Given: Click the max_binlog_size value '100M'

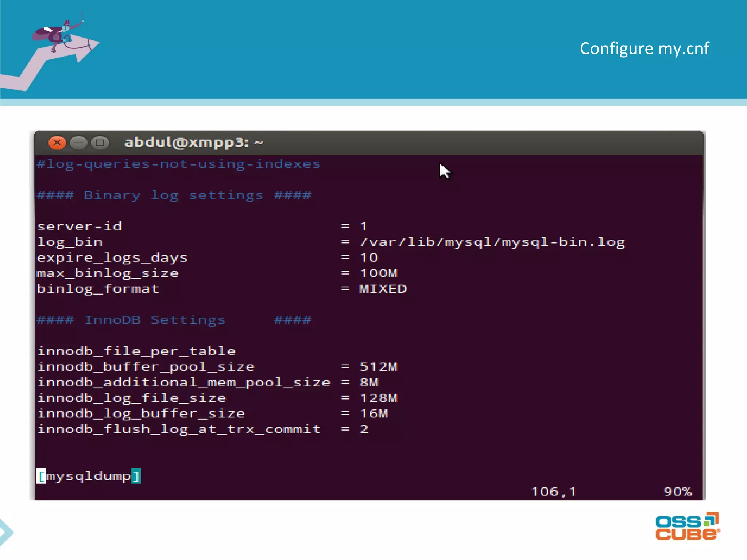Looking at the screenshot, I should (x=379, y=273).
